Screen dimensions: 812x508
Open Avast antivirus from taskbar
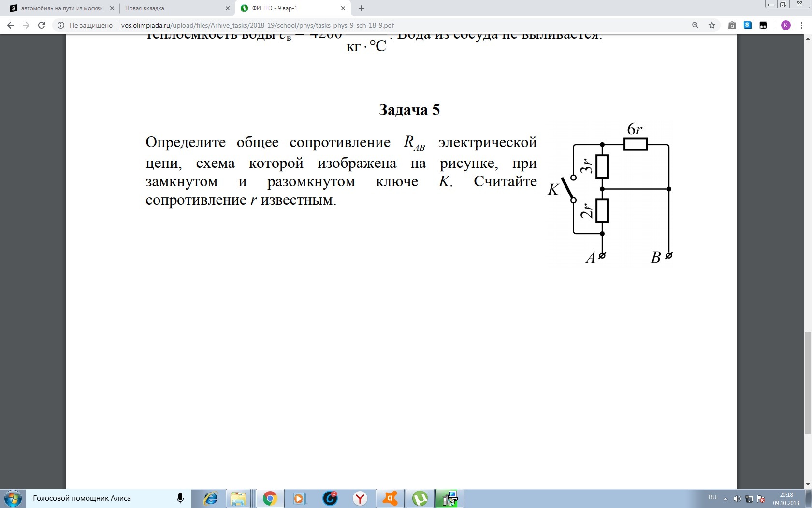pos(390,498)
